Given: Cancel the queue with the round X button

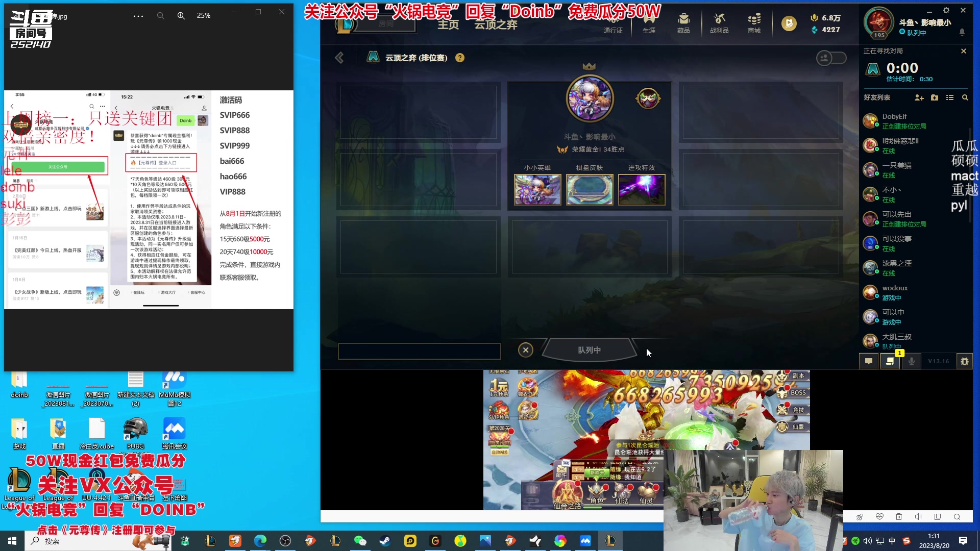Looking at the screenshot, I should tap(525, 349).
